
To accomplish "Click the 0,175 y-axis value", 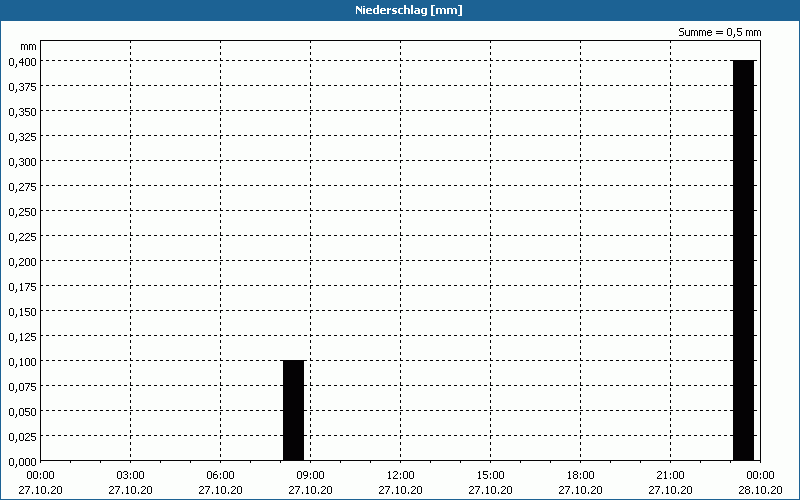I will click(22, 287).
